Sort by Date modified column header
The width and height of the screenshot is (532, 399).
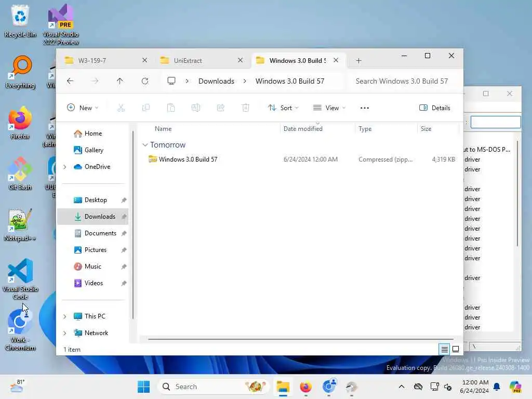click(x=303, y=129)
